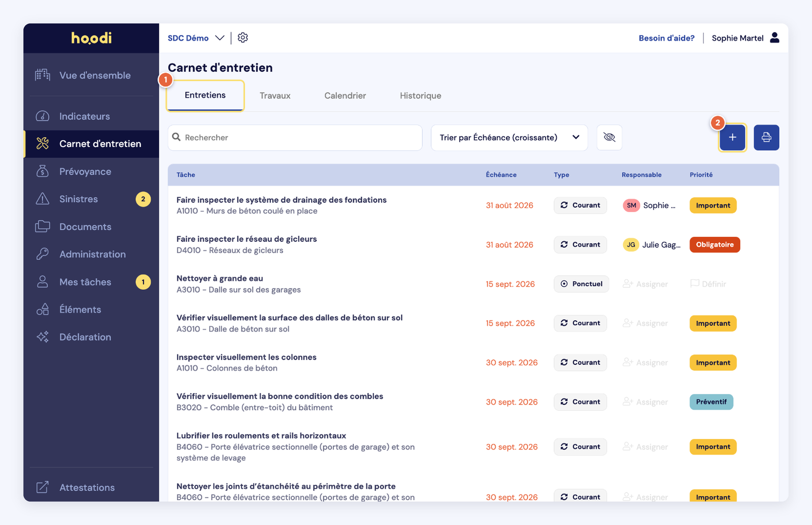
Task: Open Type Courant for drainage des fondations
Action: [580, 205]
